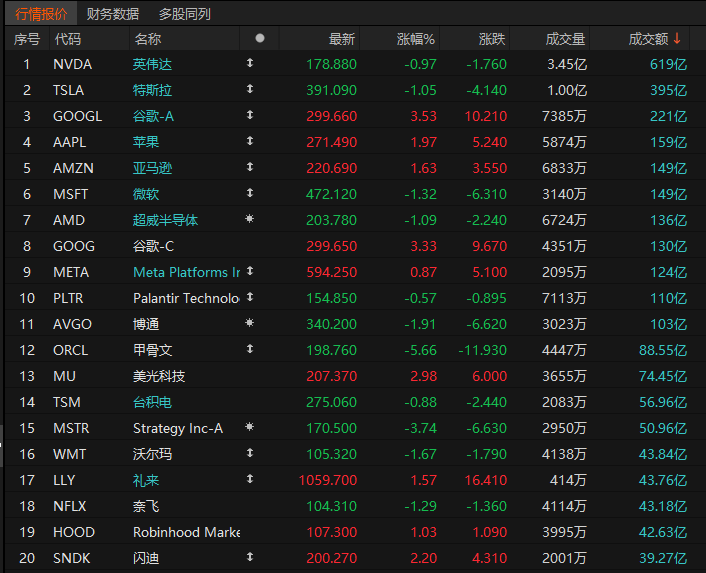The width and height of the screenshot is (706, 573).
Task: Open stock name link 苹果
Action: pos(146,142)
